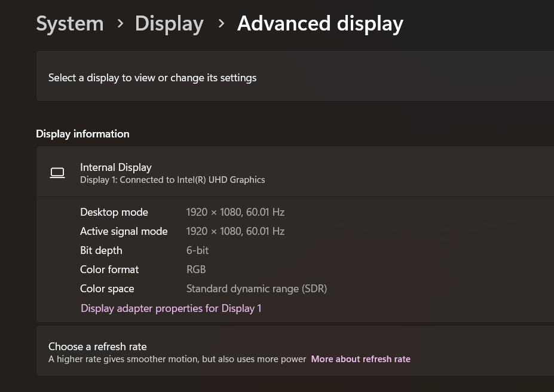Click the Advanced display page title

coord(320,24)
